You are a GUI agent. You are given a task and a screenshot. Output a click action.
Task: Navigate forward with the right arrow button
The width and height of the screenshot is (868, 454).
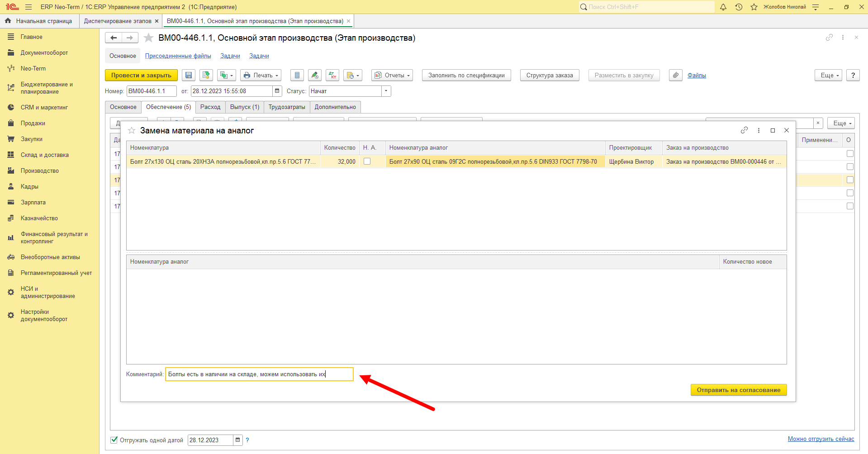coord(130,38)
